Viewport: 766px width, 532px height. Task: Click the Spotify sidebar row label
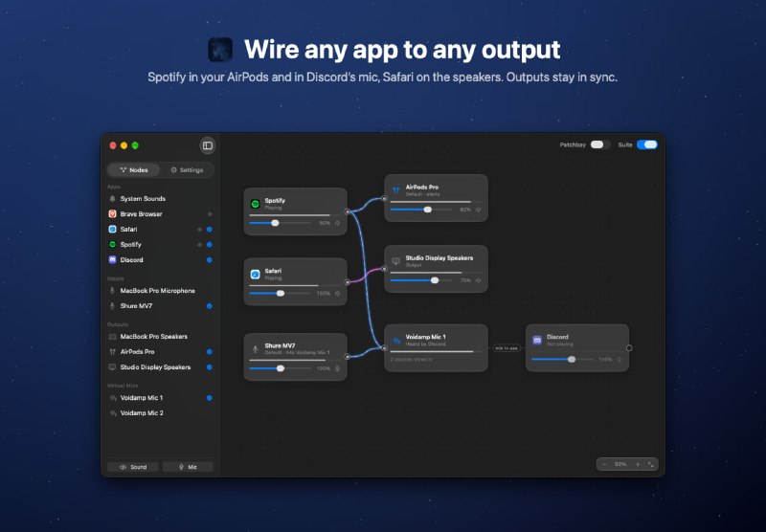[x=130, y=245]
